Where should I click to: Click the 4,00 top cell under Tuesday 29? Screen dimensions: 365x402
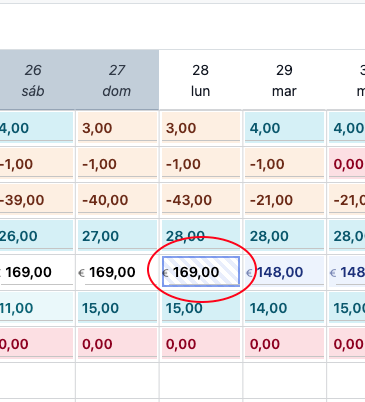click(284, 127)
